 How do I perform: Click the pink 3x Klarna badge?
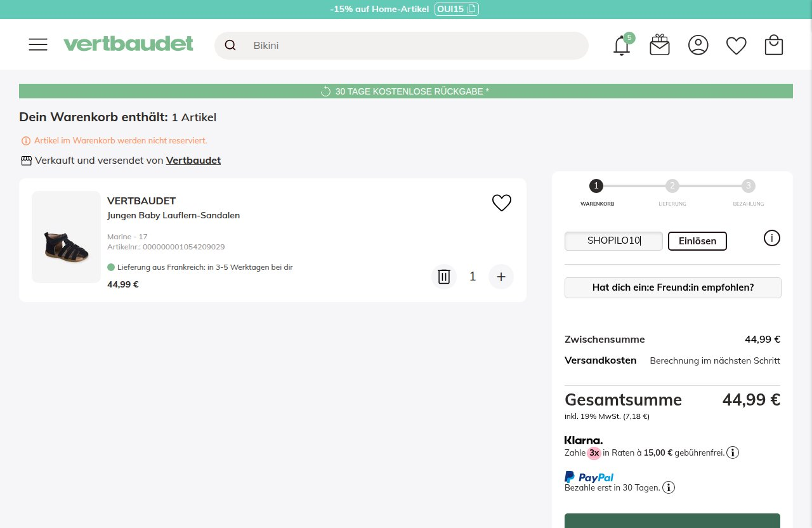pyautogui.click(x=594, y=453)
